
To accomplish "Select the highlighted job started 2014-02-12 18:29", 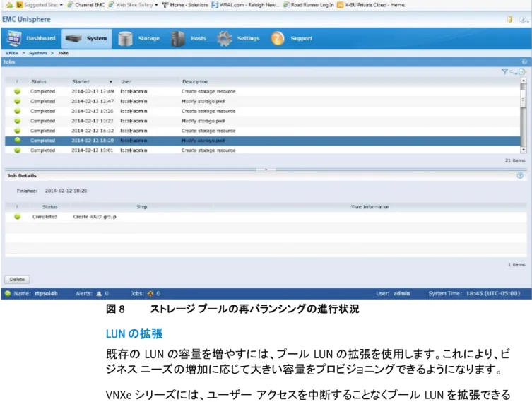I will [263, 141].
